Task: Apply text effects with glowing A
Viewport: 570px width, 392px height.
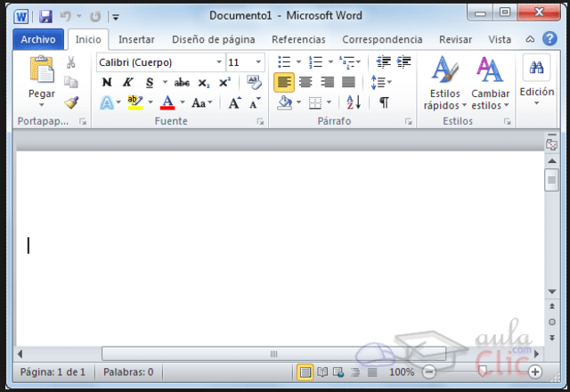Action: [107, 103]
